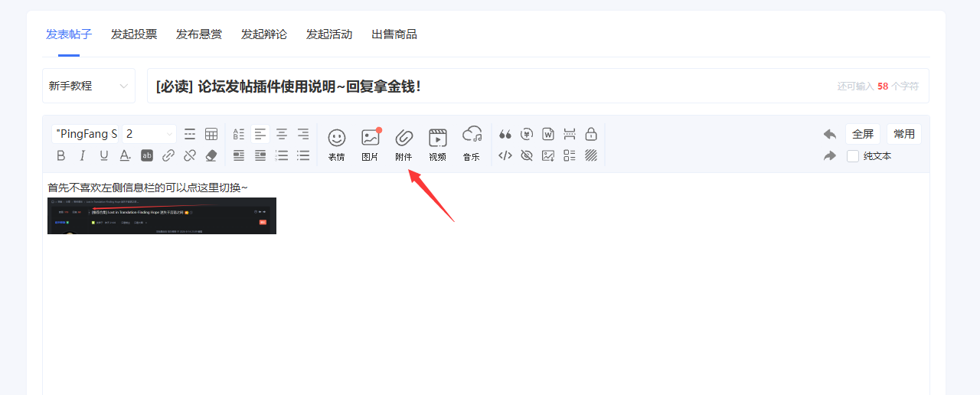The image size is (980, 395).
Task: Insert index list with the checklist icon
Action: 570,155
